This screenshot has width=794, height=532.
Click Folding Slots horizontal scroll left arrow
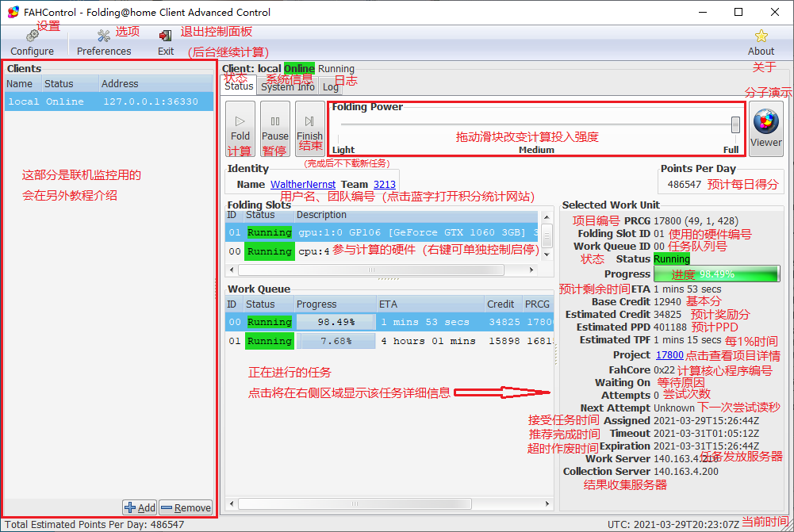coord(232,270)
